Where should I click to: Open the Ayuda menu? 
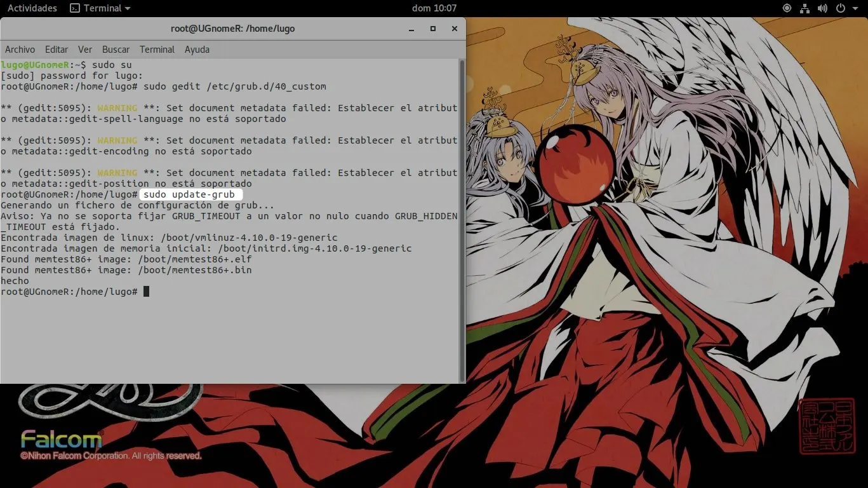(197, 49)
